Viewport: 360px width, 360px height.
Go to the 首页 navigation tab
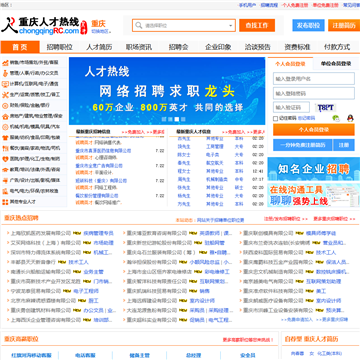pos(20,47)
